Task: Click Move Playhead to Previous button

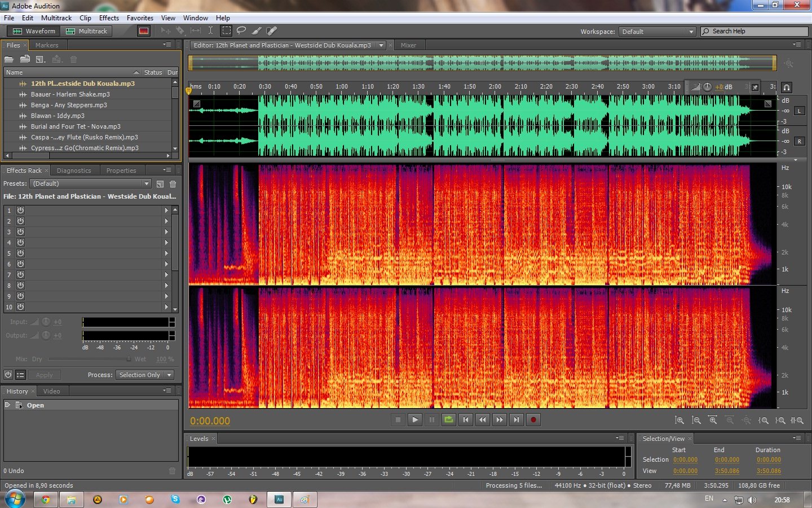Action: click(466, 419)
